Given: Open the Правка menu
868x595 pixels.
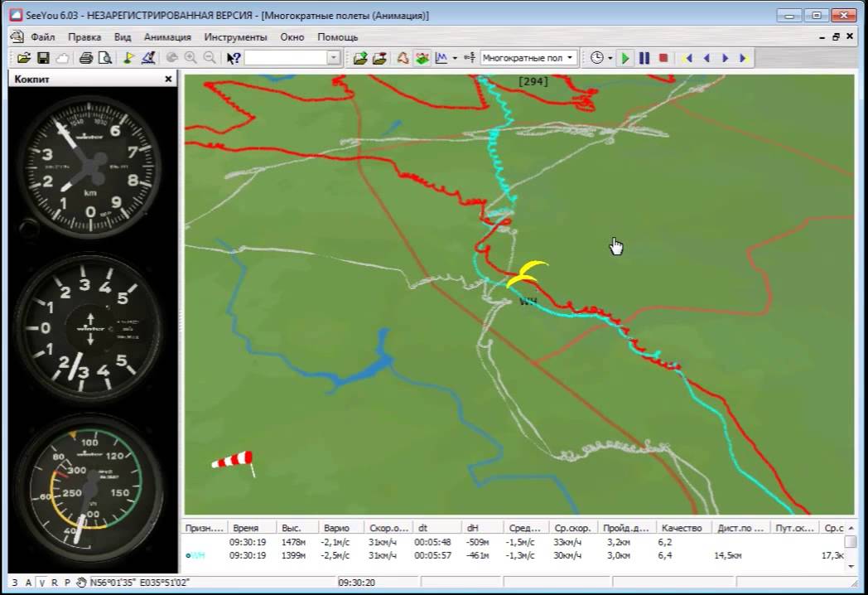Looking at the screenshot, I should click(x=84, y=37).
